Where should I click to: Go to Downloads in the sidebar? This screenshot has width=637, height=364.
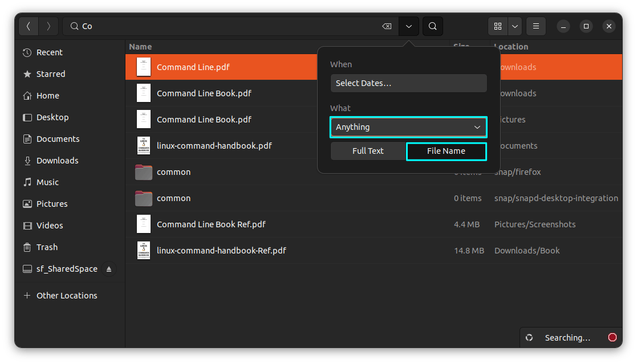[x=57, y=161]
